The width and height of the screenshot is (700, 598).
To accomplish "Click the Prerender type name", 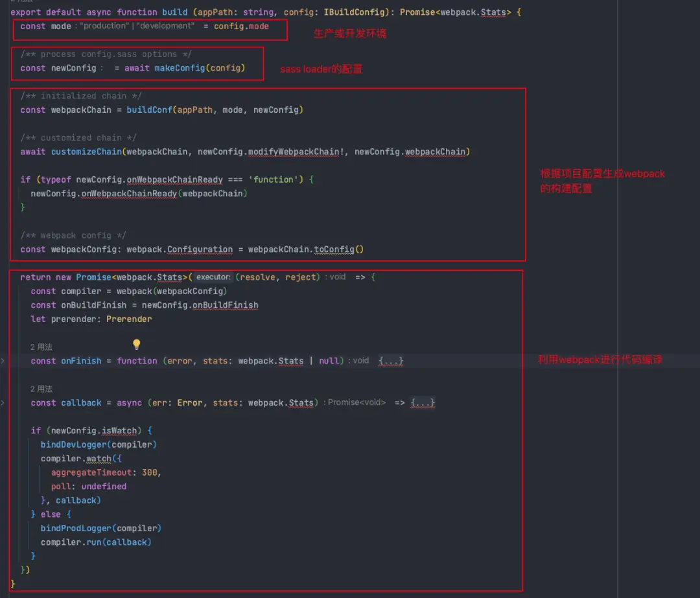I will (129, 319).
